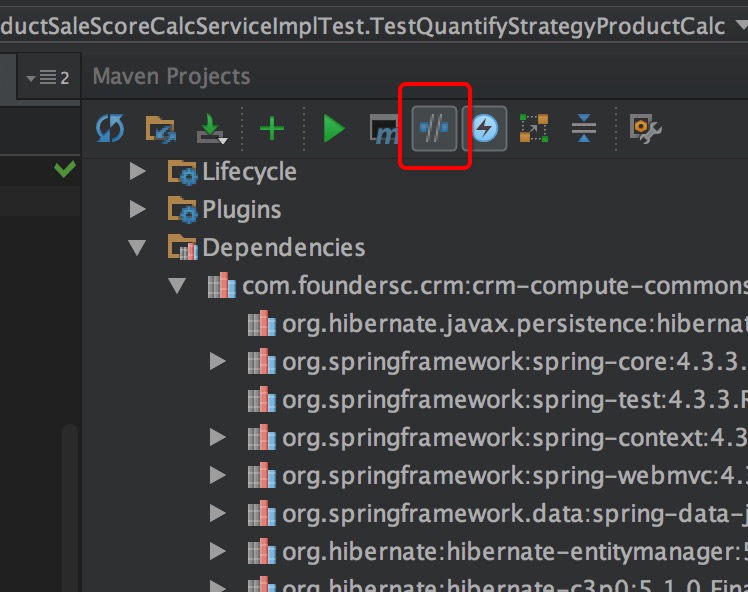Toggle Skip Tests mode lightning icon

click(x=485, y=128)
